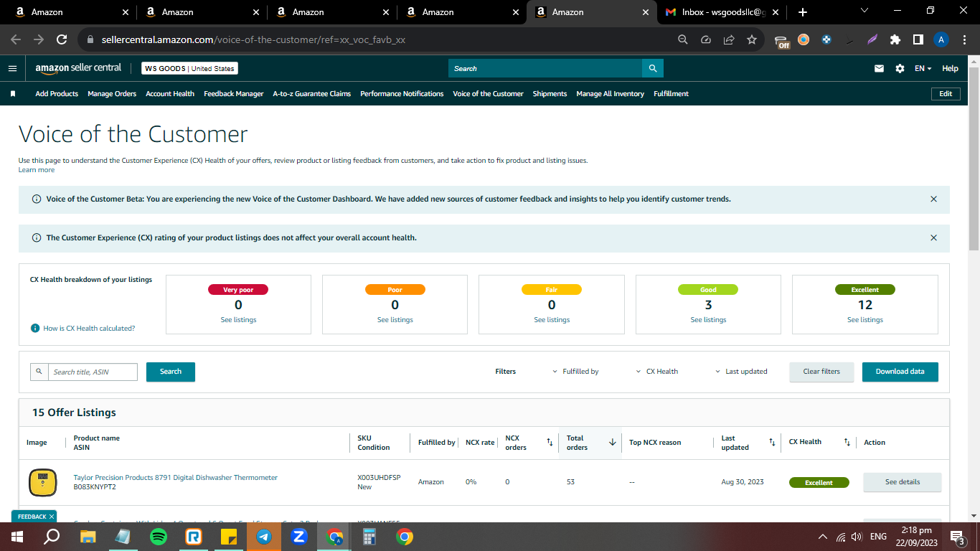Sort the table by NCX orders
980x551 pixels.
550,443
